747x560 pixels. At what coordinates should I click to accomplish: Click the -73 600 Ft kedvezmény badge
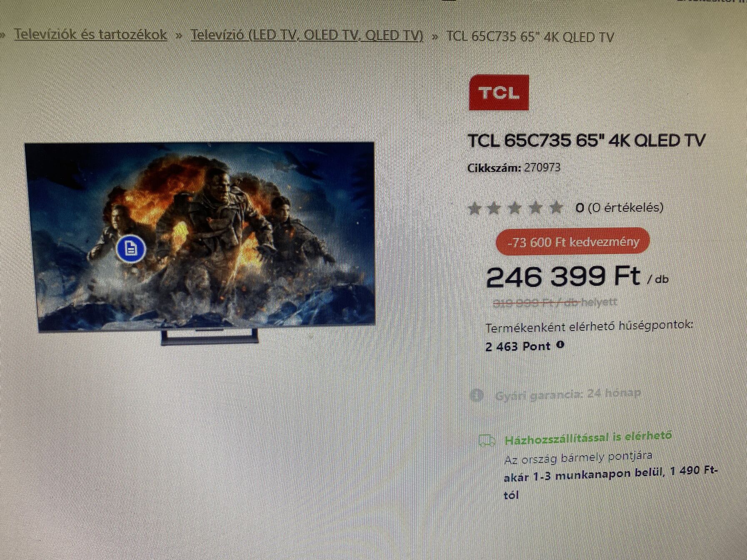[x=573, y=241]
